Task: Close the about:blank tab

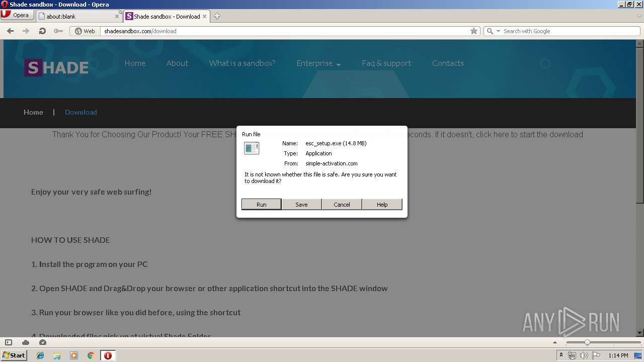Action: [x=117, y=16]
